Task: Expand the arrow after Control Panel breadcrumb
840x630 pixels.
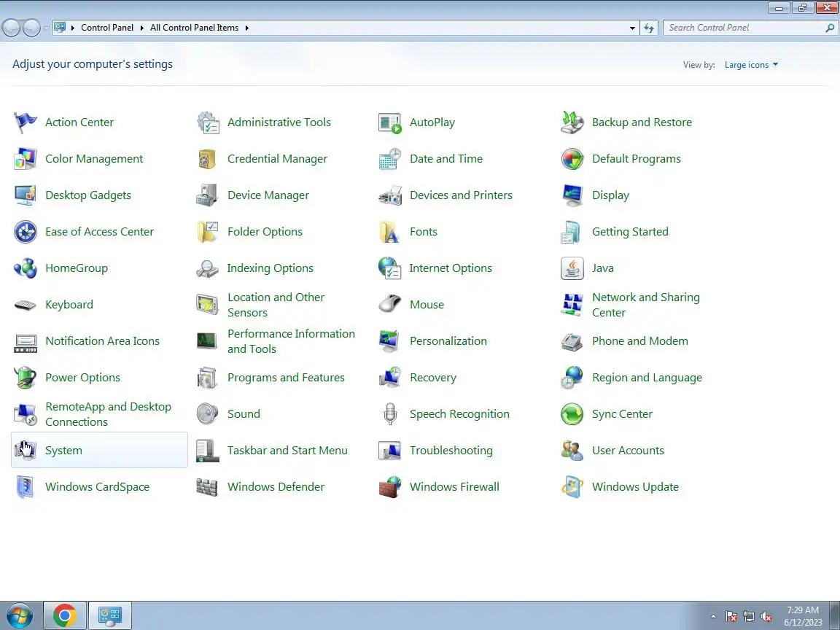Action: click(x=142, y=28)
